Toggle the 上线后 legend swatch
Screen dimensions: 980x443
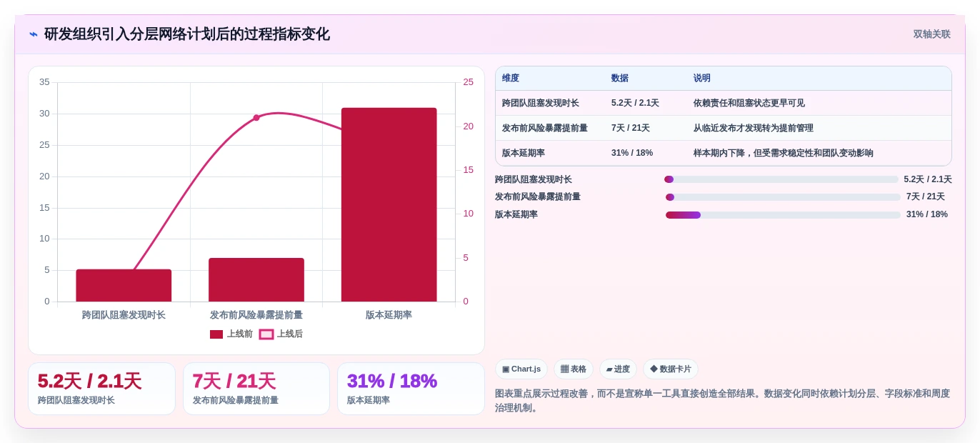pyautogui.click(x=266, y=334)
